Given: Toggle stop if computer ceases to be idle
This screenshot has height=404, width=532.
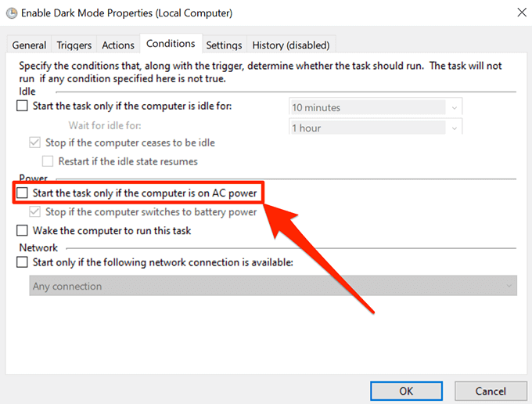Looking at the screenshot, I should point(34,143).
